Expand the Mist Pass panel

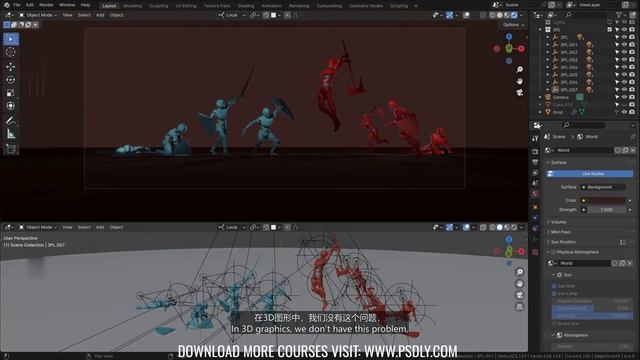coord(560,232)
